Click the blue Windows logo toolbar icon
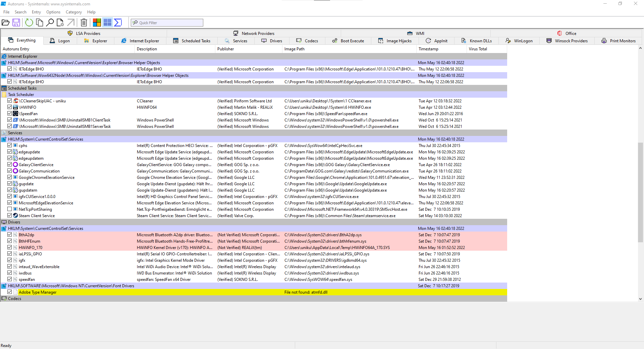This screenshot has height=349, width=644. click(x=107, y=22)
